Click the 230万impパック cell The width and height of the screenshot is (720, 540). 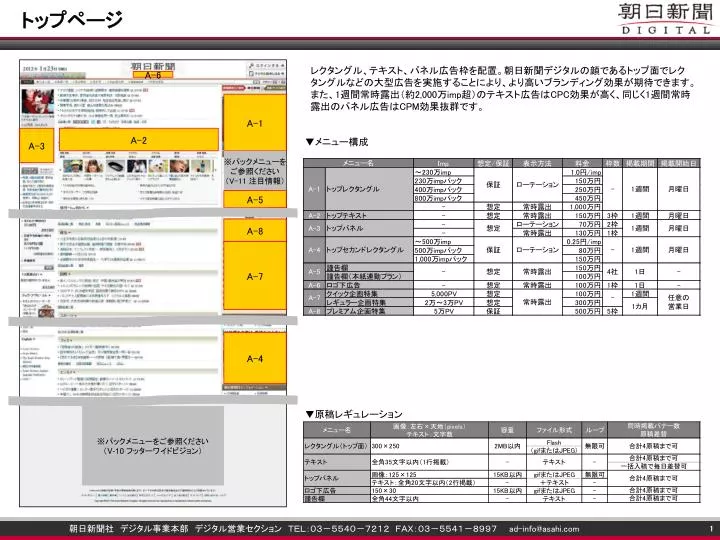tap(444, 180)
